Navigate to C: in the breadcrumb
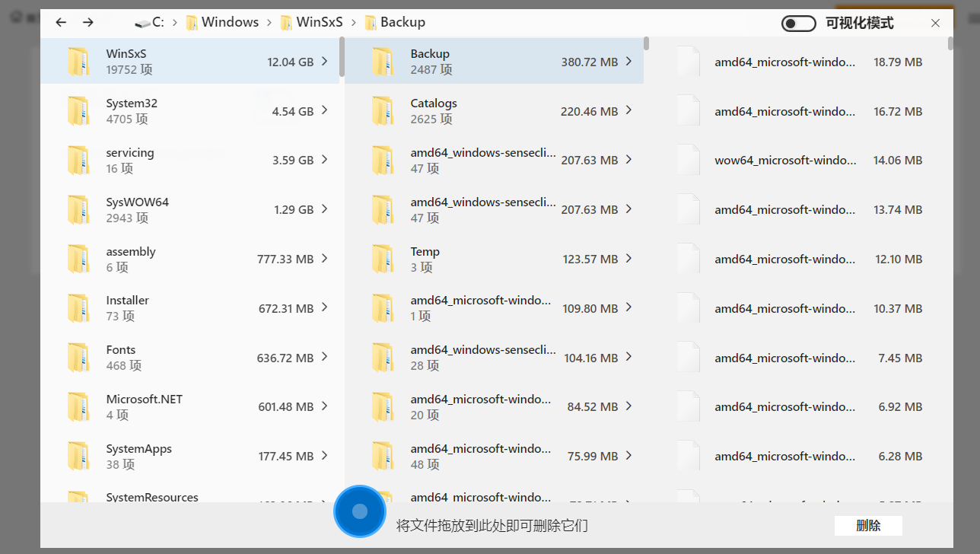Viewport: 980px width, 554px height. [158, 23]
